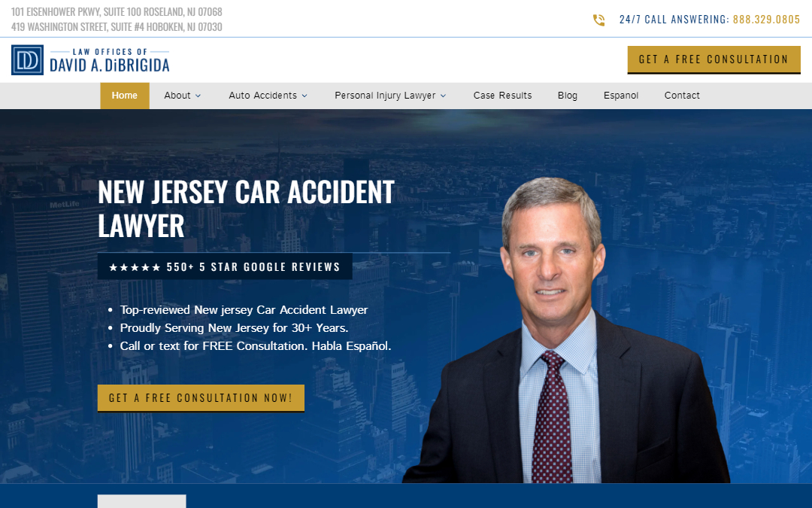Screen dimensions: 812x508
Task: Click the Law Offices of David A. DiBrigida wordmark
Action: click(x=109, y=60)
